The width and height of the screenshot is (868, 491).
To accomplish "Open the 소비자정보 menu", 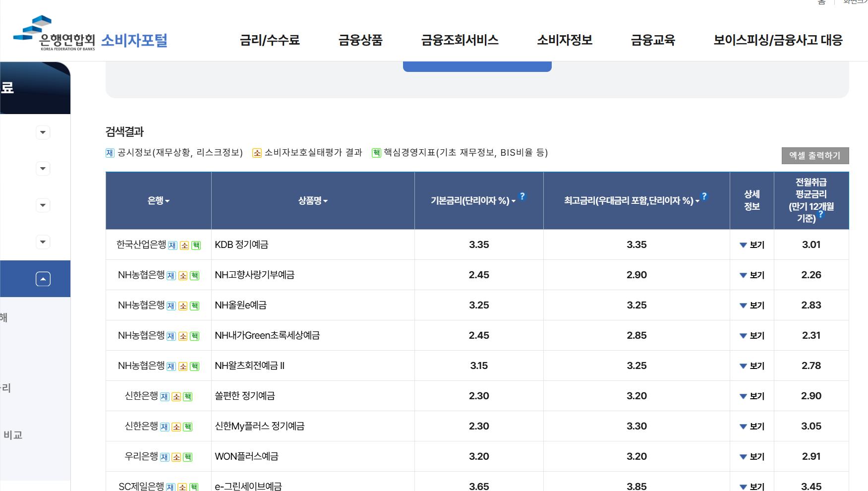I will pos(565,40).
